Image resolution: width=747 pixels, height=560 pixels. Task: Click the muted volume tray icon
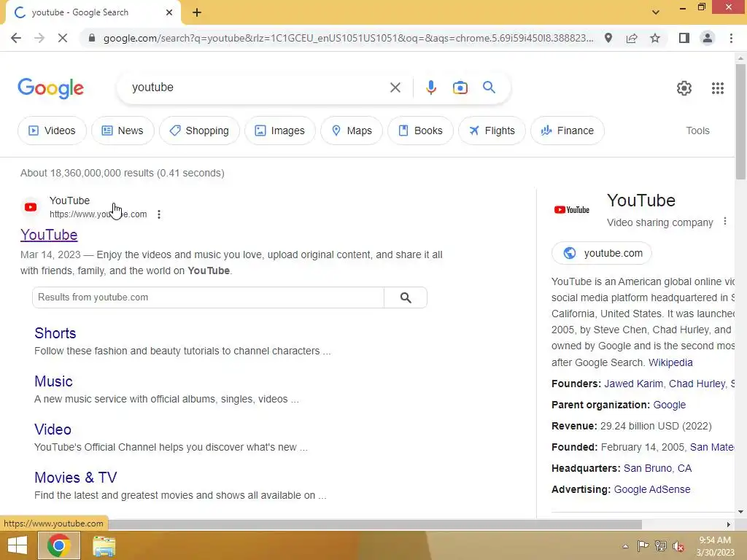click(x=678, y=546)
